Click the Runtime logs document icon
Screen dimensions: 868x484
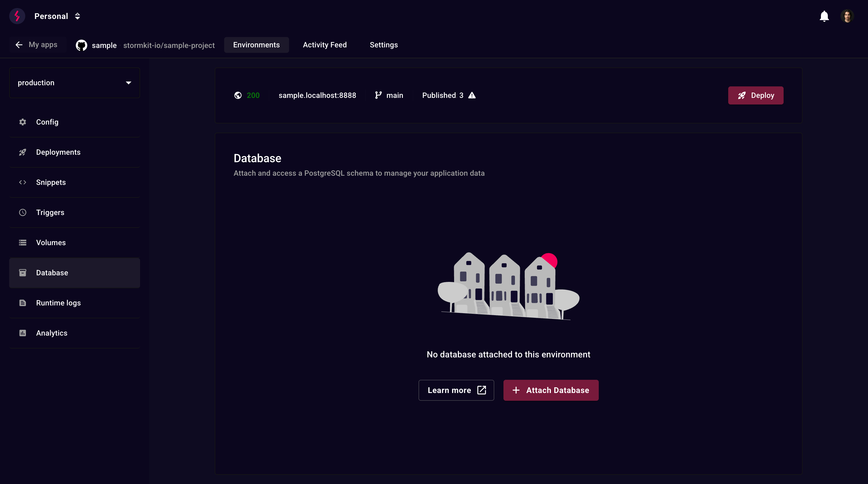(23, 303)
